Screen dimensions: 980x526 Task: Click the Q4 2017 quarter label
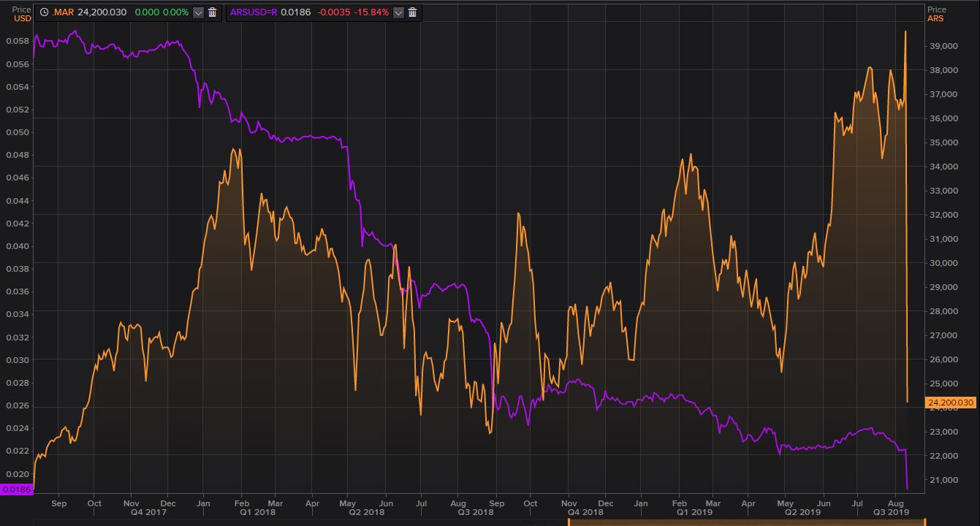tap(150, 513)
